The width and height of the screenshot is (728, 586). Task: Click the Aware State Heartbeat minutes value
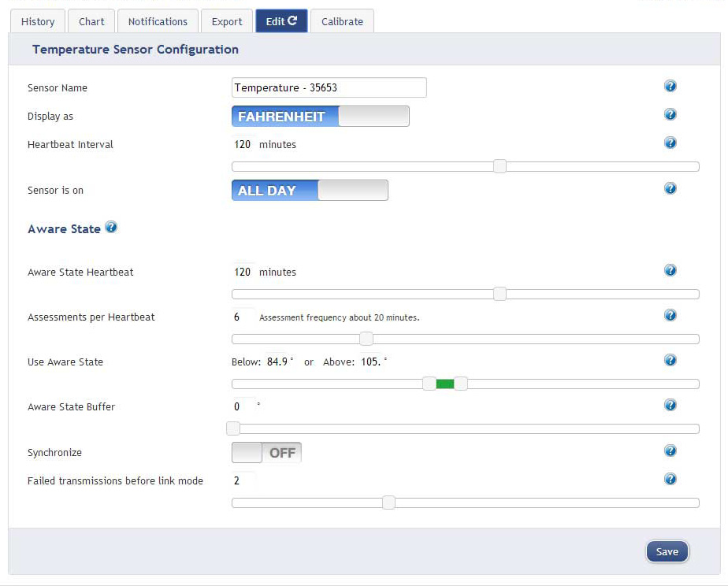click(243, 272)
